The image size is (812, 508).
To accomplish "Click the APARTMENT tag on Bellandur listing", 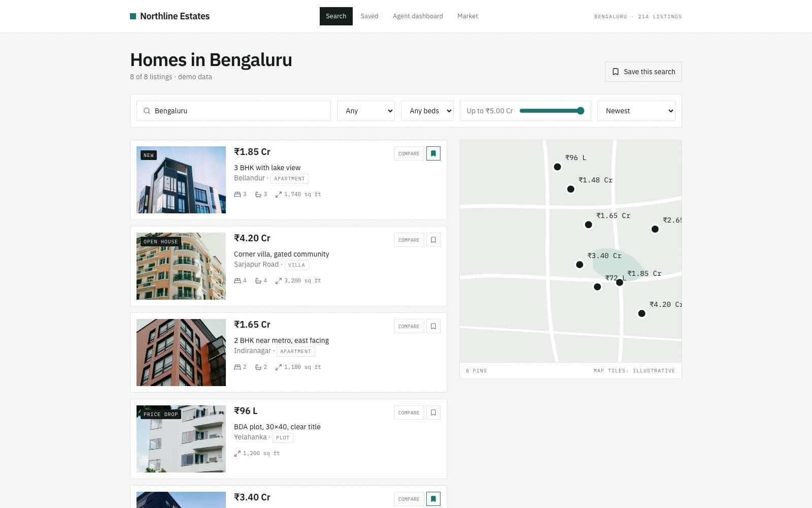I will pyautogui.click(x=289, y=179).
